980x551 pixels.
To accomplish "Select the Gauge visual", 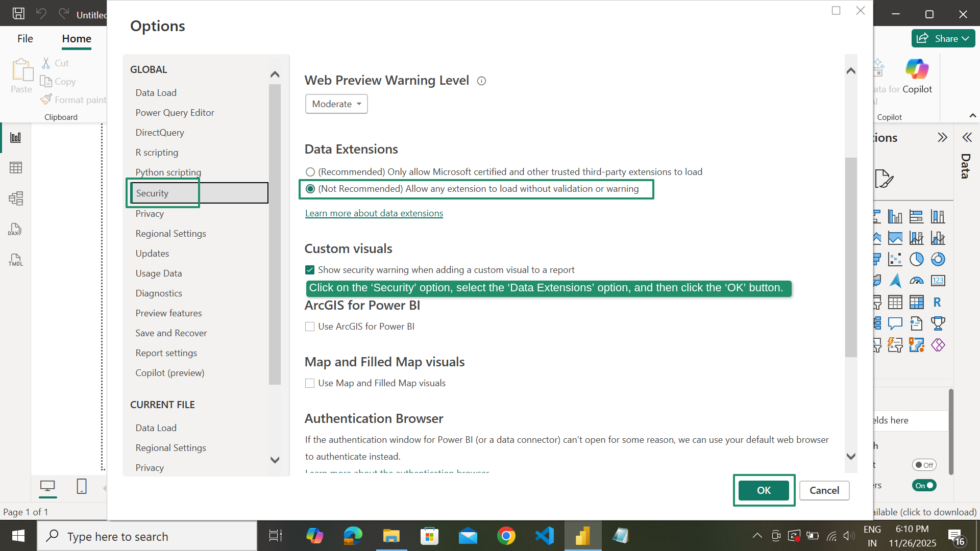I will pos(917,281).
